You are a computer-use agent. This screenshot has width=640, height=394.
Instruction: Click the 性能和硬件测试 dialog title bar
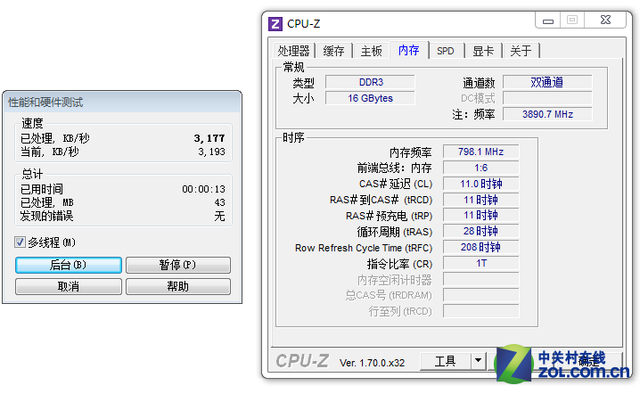122,102
